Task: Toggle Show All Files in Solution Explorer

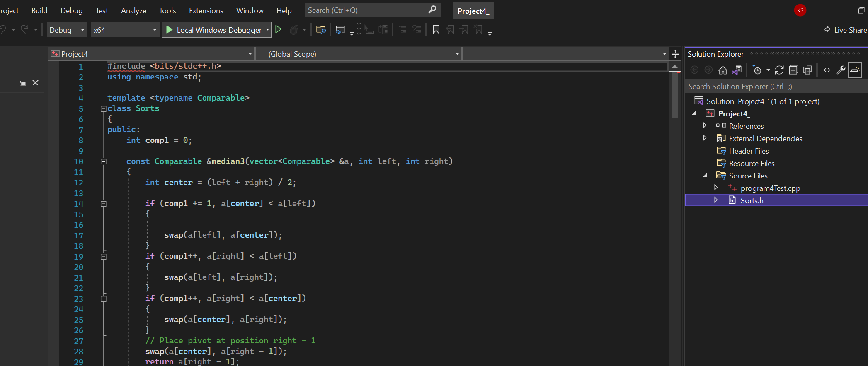Action: click(807, 70)
